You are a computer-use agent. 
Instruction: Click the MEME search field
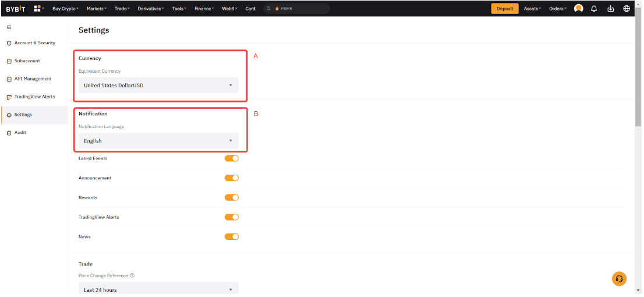297,9
